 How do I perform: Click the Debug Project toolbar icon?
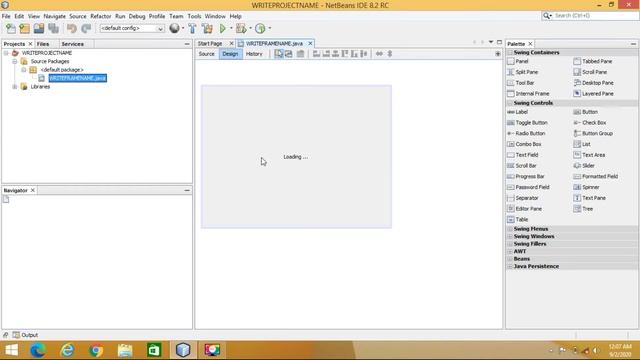click(x=241, y=28)
